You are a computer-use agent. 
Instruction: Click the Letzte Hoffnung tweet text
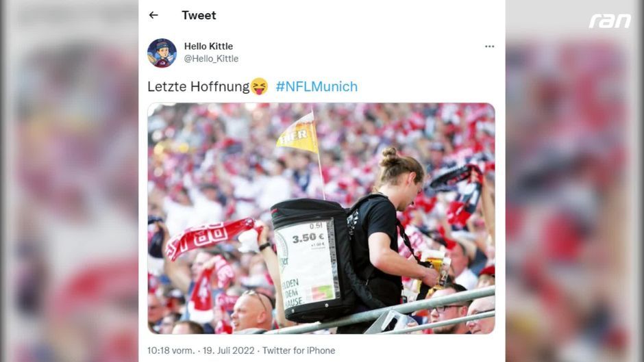tap(199, 87)
